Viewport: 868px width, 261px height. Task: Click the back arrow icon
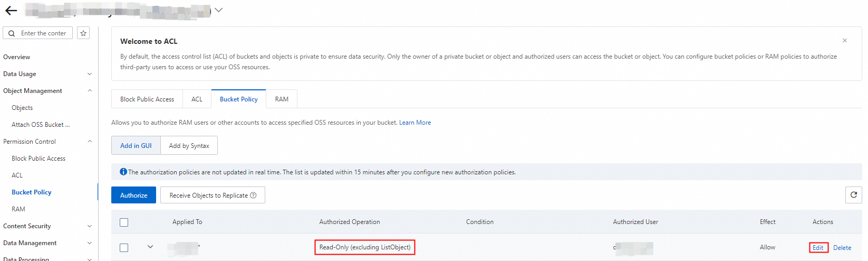(x=11, y=11)
